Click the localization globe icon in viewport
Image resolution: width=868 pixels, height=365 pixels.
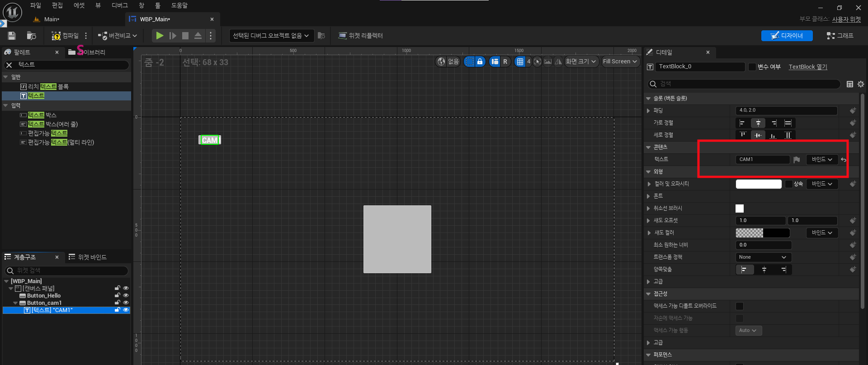pos(441,62)
